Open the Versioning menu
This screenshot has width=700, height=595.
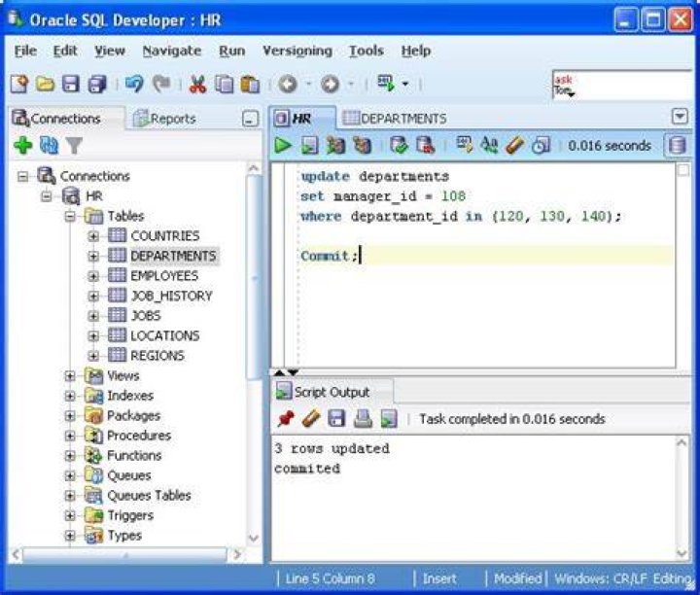pyautogui.click(x=297, y=51)
